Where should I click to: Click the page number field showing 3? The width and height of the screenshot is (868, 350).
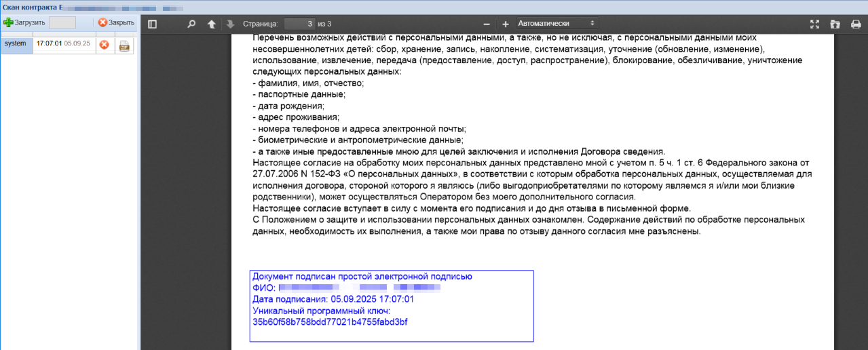[299, 24]
